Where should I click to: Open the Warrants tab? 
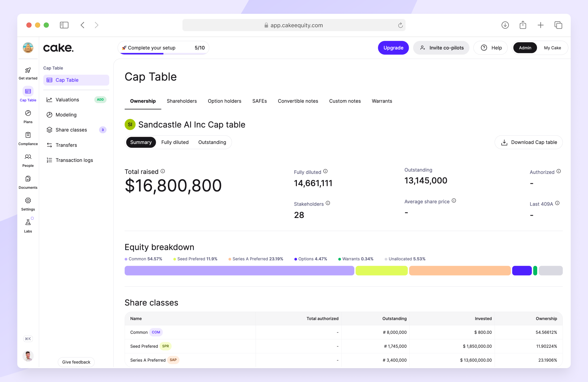[382, 101]
